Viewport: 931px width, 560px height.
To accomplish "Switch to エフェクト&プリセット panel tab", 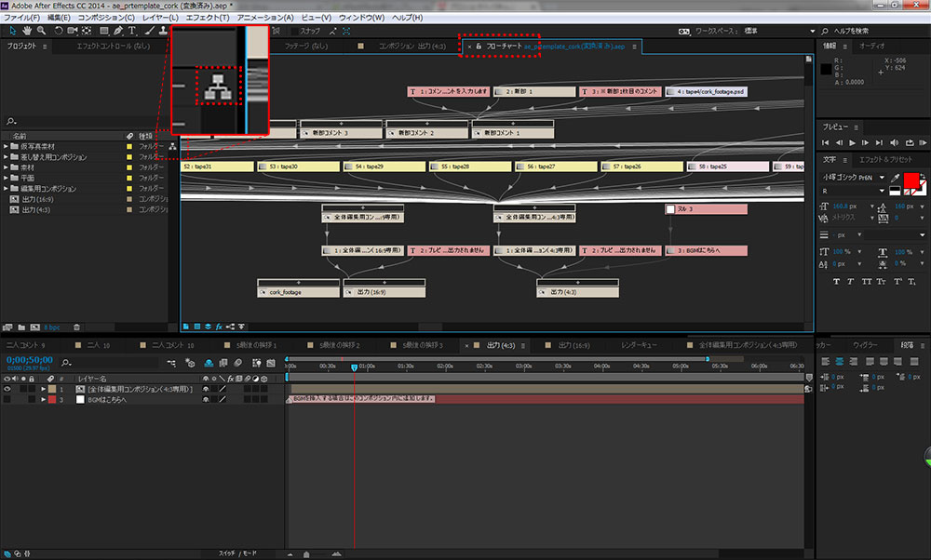I will [885, 160].
